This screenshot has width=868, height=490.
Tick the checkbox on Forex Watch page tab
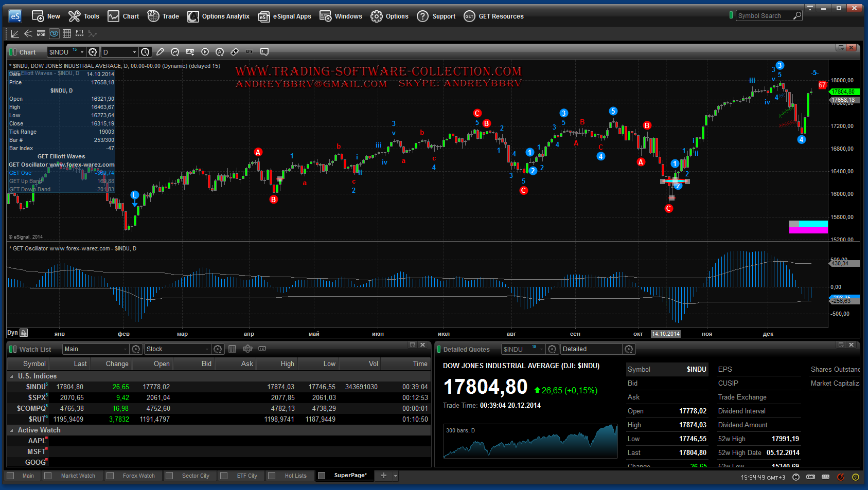110,476
